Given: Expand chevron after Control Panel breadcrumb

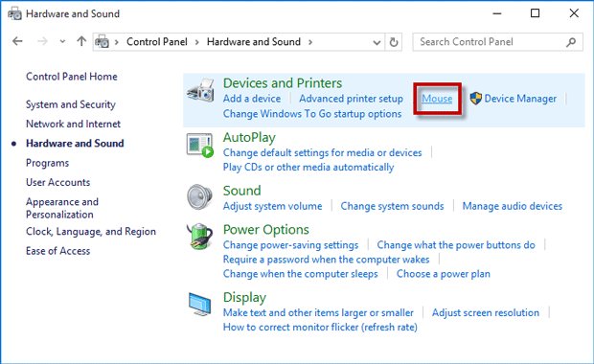Looking at the screenshot, I should 197,42.
